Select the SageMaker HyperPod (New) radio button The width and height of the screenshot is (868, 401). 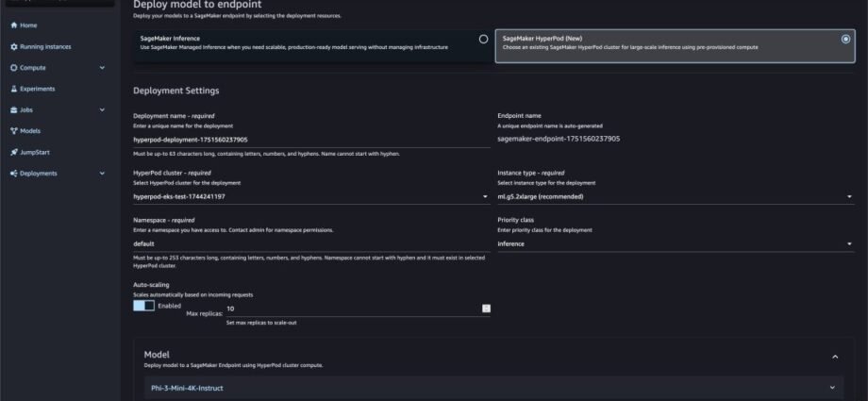coord(845,40)
